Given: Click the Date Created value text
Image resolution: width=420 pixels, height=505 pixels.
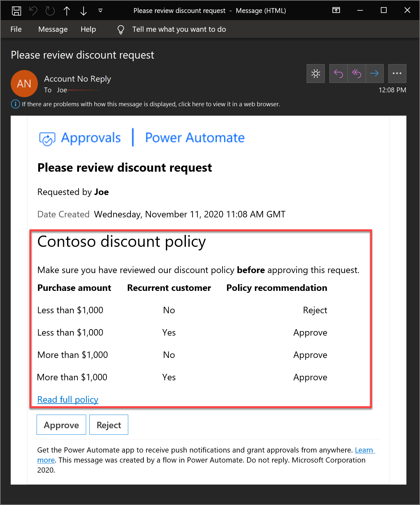Looking at the screenshot, I should (x=189, y=214).
